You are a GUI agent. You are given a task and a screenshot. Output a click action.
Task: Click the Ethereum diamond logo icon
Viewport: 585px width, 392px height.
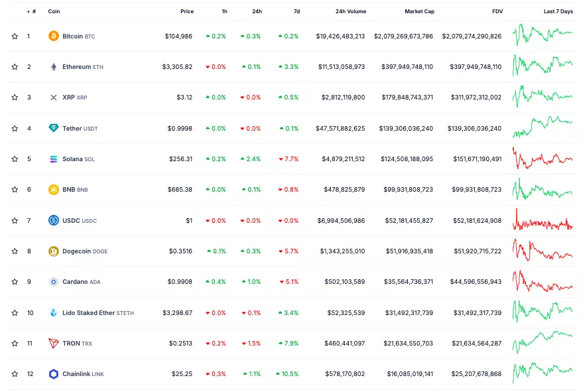click(54, 67)
